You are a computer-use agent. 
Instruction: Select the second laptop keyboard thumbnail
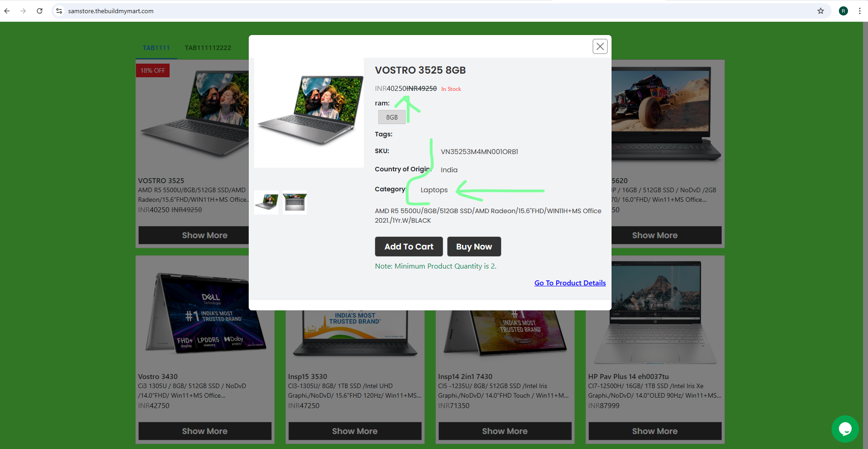point(295,202)
